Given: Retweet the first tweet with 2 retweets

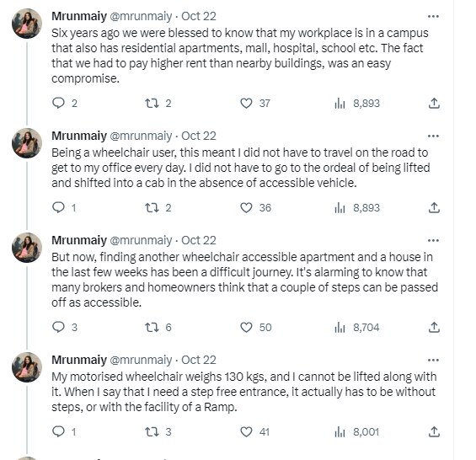Looking at the screenshot, I should [x=158, y=104].
